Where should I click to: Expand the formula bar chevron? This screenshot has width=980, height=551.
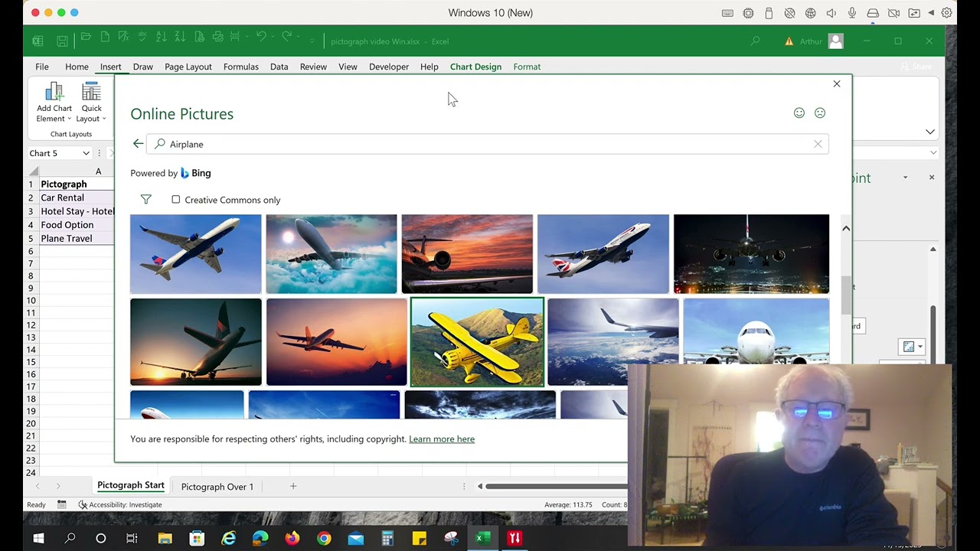[933, 153]
